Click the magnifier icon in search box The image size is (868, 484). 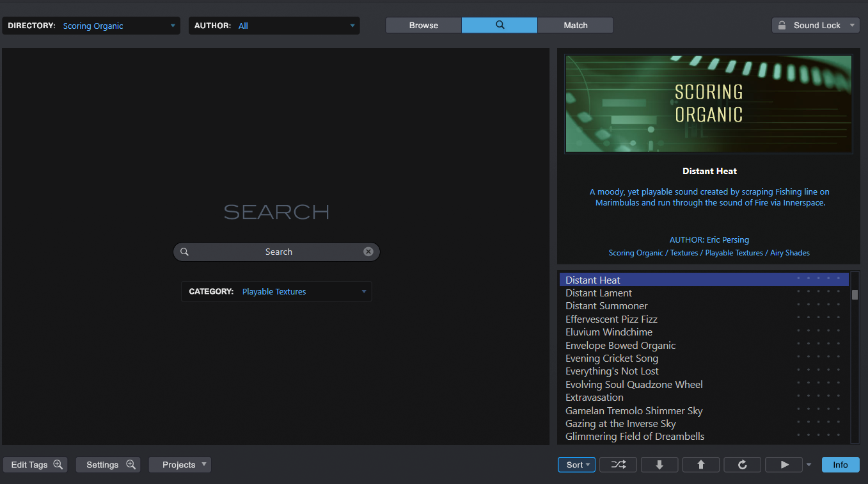(x=184, y=252)
